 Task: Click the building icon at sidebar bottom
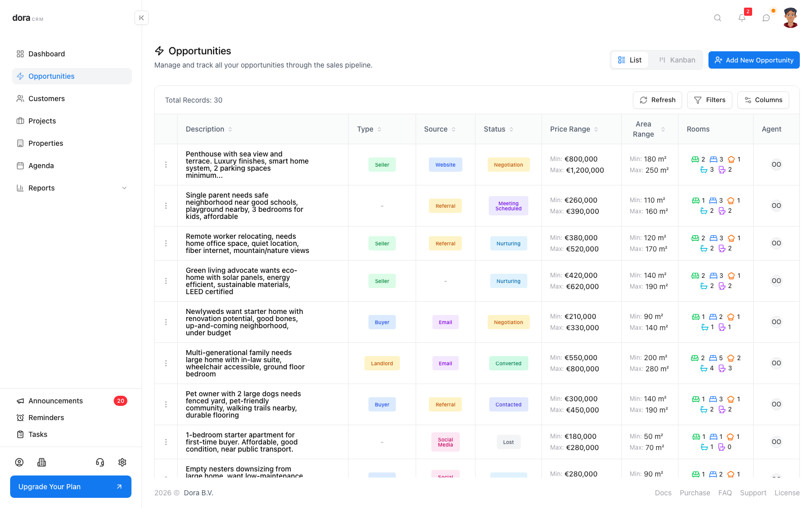[42, 462]
